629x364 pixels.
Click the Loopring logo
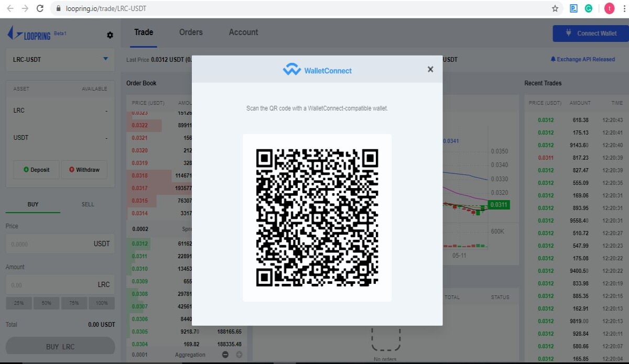30,35
